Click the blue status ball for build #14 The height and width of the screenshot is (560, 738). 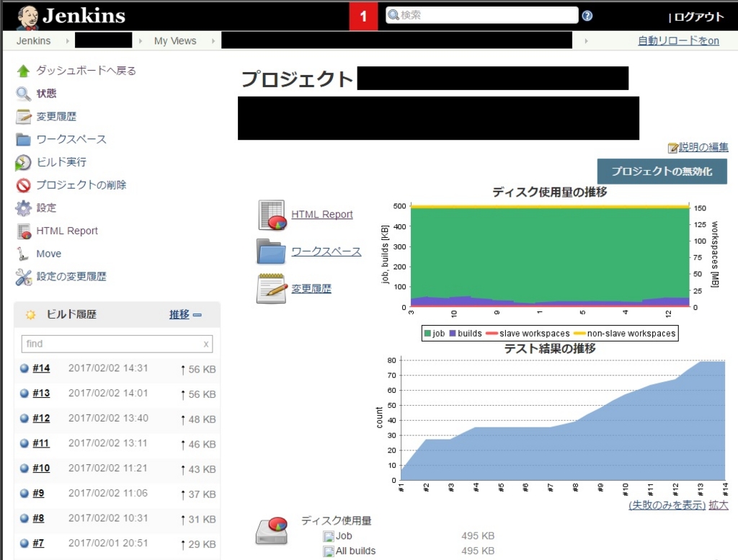(x=25, y=368)
